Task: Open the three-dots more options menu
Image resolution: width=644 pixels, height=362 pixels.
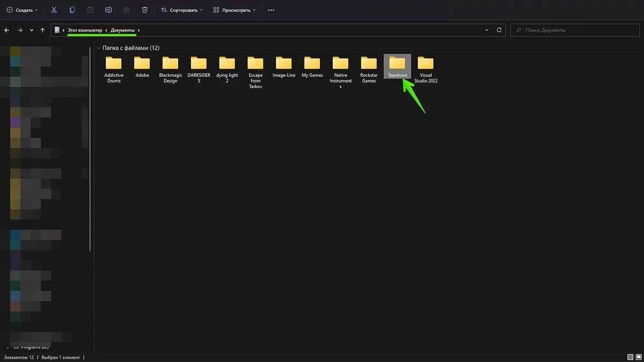Action: pyautogui.click(x=271, y=10)
